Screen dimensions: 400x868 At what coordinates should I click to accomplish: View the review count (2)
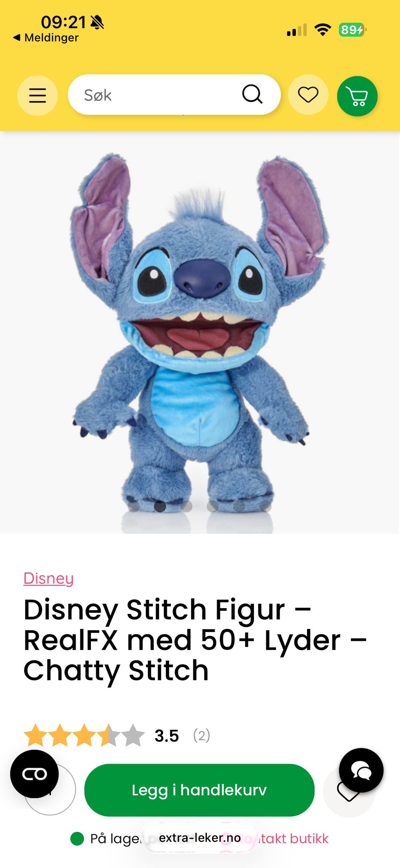tap(202, 735)
